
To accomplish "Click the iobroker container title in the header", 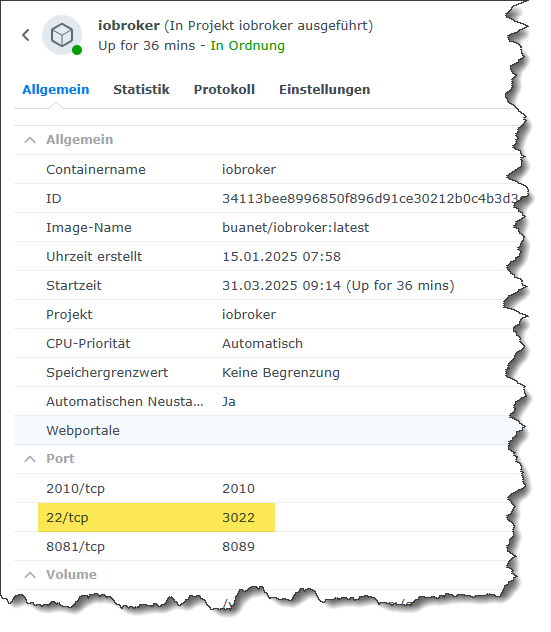I will (129, 25).
